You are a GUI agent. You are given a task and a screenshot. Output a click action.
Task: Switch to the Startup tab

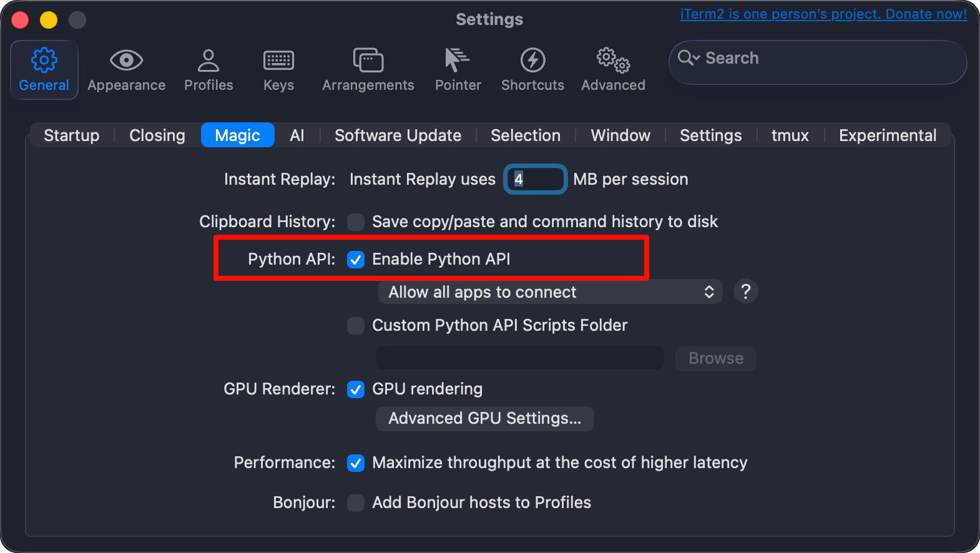click(x=72, y=135)
